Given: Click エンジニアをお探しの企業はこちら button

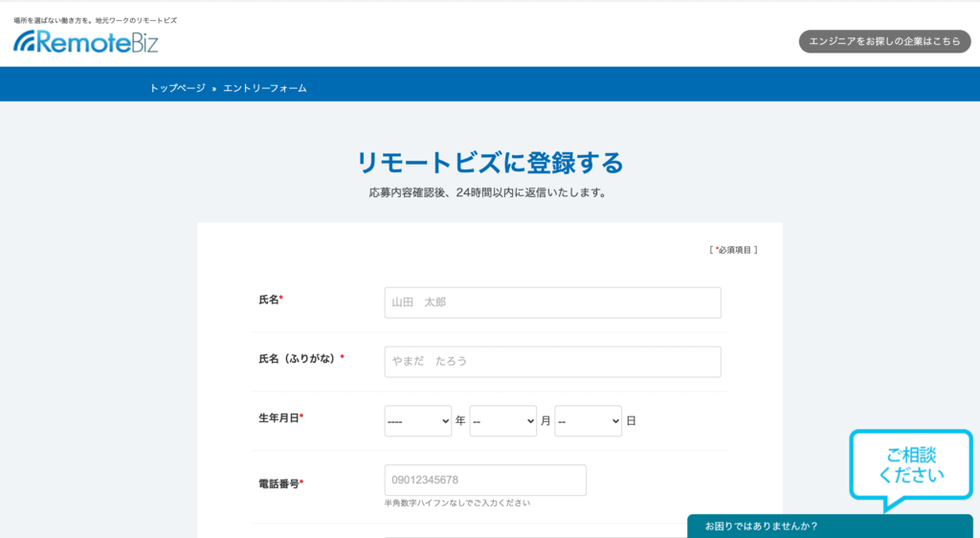Looking at the screenshot, I should coord(884,41).
